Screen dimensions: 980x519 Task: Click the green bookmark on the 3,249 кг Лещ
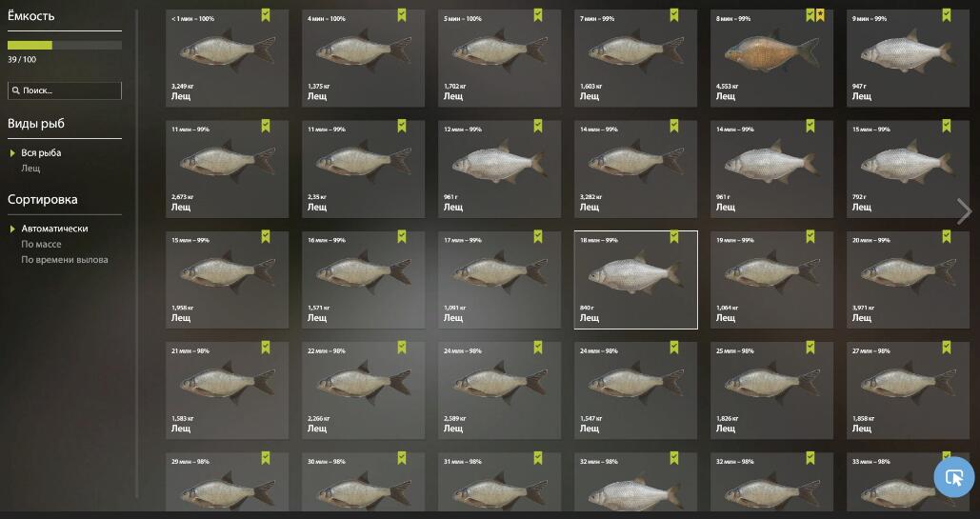266,15
